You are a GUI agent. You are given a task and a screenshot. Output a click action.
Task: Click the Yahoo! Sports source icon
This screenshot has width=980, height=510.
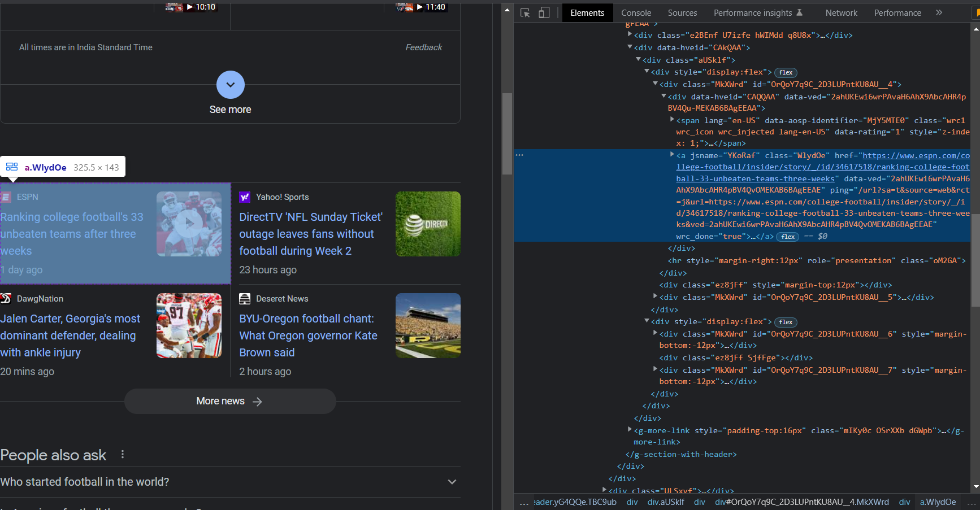click(x=245, y=197)
